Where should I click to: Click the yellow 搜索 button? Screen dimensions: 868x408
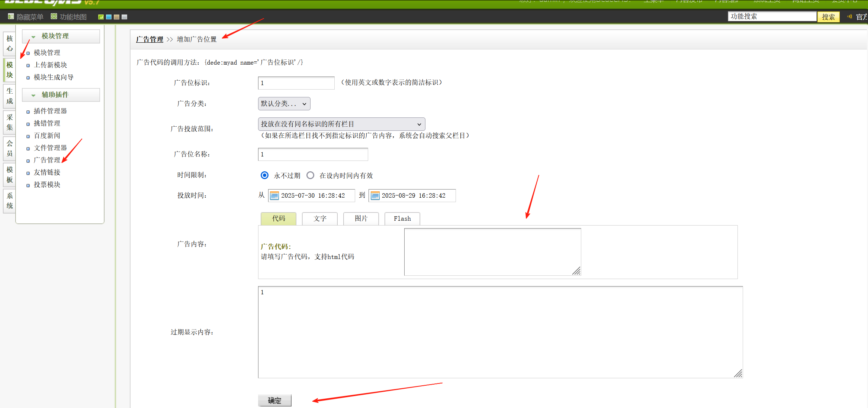(828, 17)
